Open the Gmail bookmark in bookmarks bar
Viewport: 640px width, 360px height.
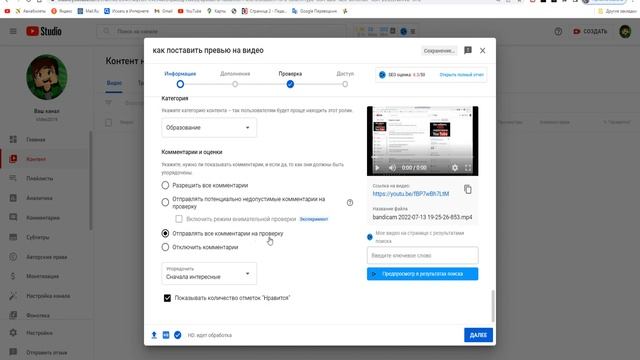pyautogui.click(x=163, y=11)
